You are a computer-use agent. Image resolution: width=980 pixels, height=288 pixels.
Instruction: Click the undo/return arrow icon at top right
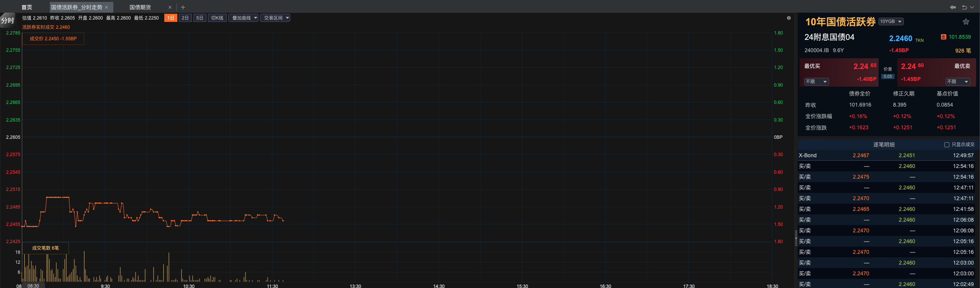coord(964,7)
